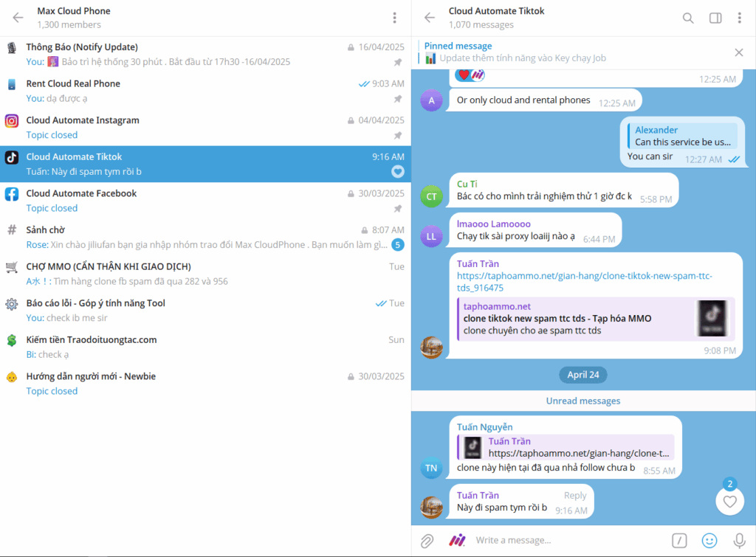Record voice message microphone icon

pos(739,541)
